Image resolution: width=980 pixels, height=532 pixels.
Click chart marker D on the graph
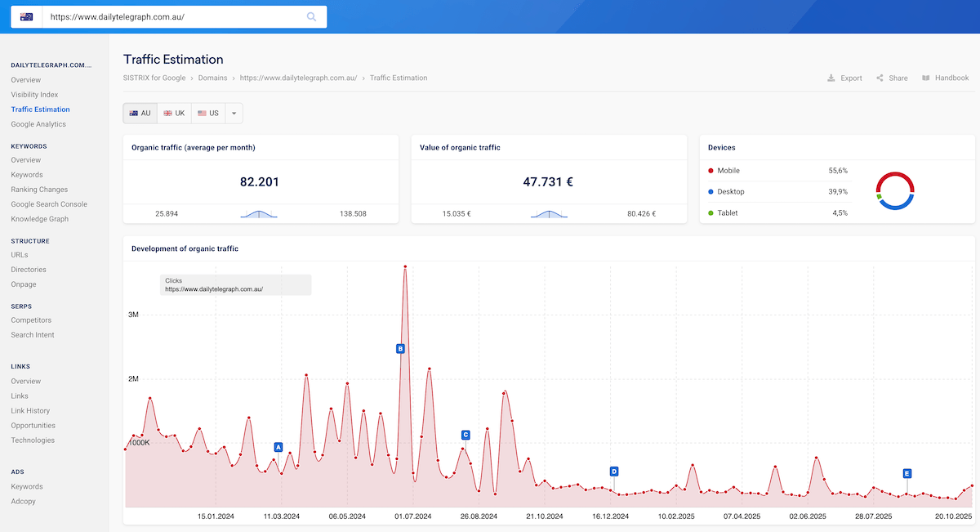click(613, 471)
